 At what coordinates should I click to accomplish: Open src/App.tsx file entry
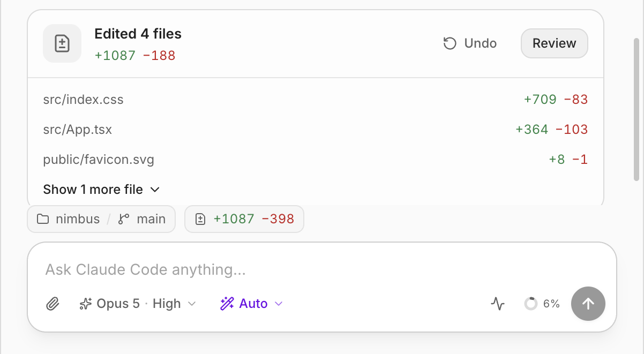point(316,129)
